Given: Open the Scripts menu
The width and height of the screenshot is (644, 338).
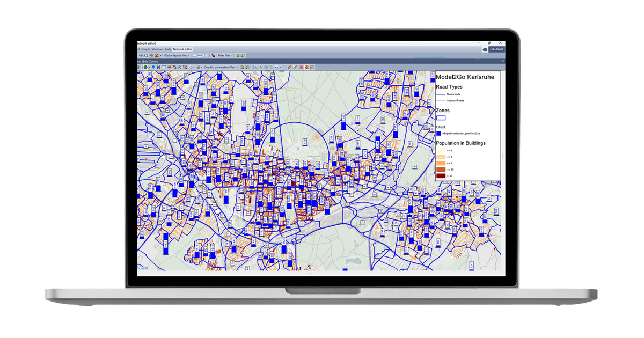Looking at the screenshot, I should pos(145,49).
